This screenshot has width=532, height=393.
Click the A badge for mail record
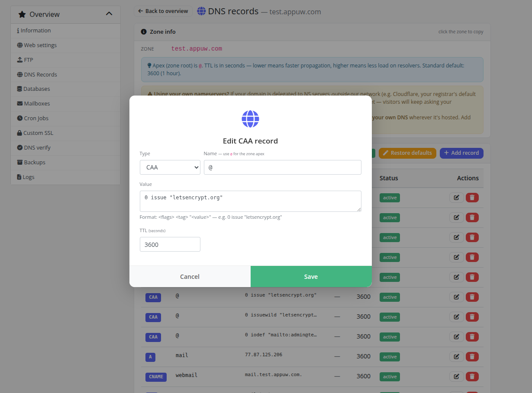(150, 357)
